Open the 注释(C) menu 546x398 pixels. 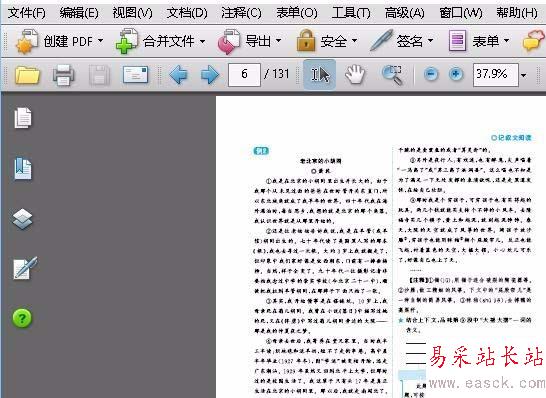coord(241,13)
